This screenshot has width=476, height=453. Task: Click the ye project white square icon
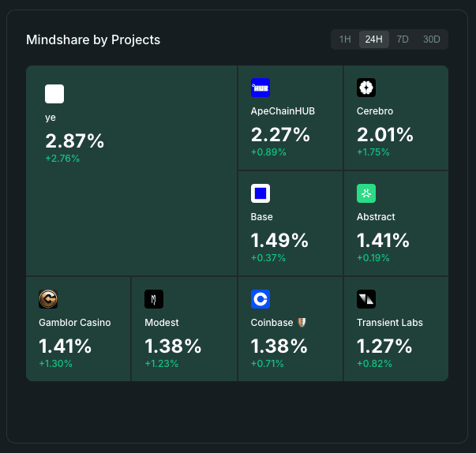pos(54,94)
